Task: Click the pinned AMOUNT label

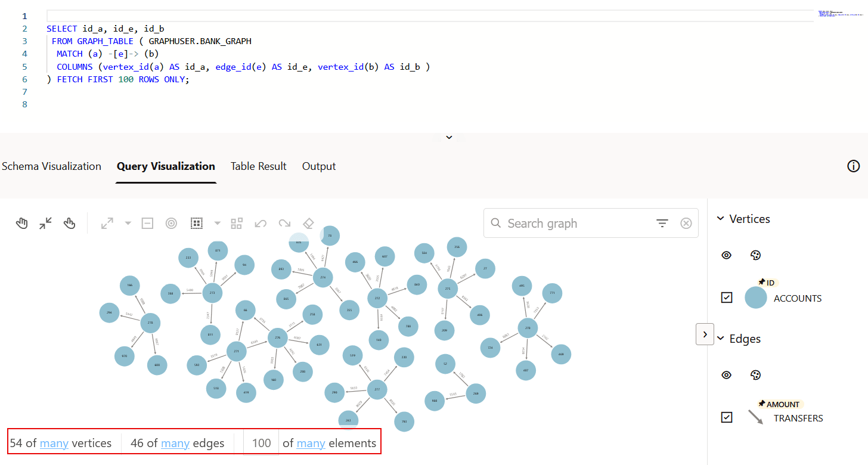Action: tap(779, 404)
